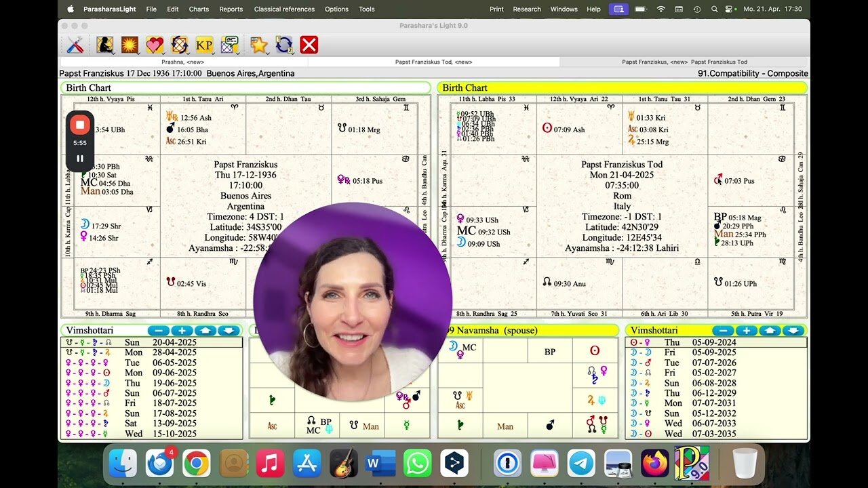Open the Music app from the Dock
Viewport: 868px width, 488px height.
pyautogui.click(x=270, y=464)
